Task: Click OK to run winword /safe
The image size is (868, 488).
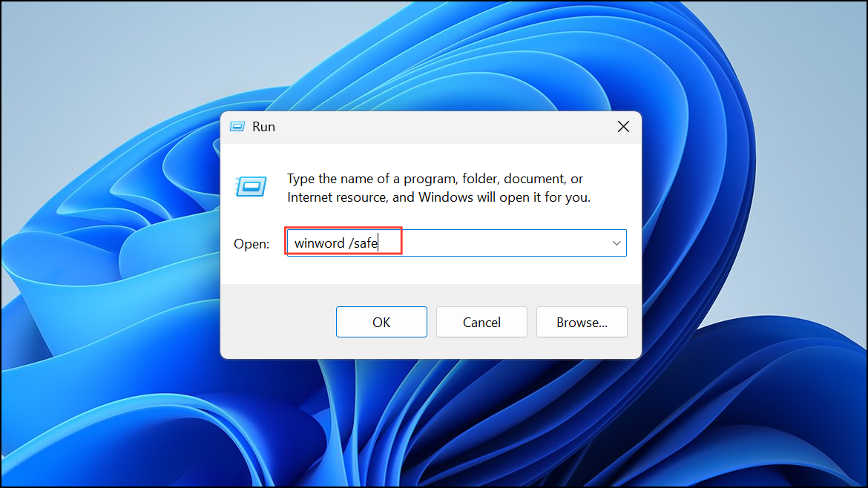Action: pyautogui.click(x=381, y=322)
